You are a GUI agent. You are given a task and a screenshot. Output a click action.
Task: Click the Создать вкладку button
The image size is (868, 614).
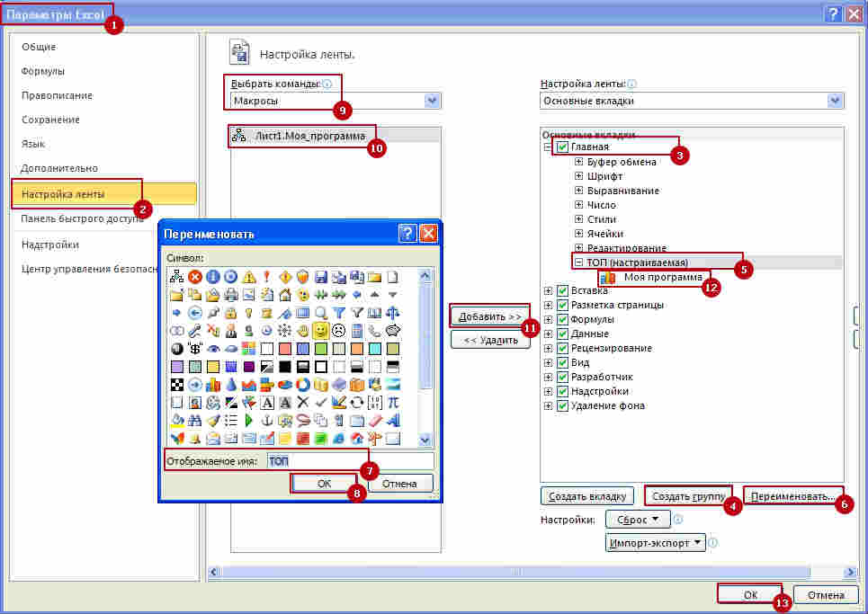point(586,495)
